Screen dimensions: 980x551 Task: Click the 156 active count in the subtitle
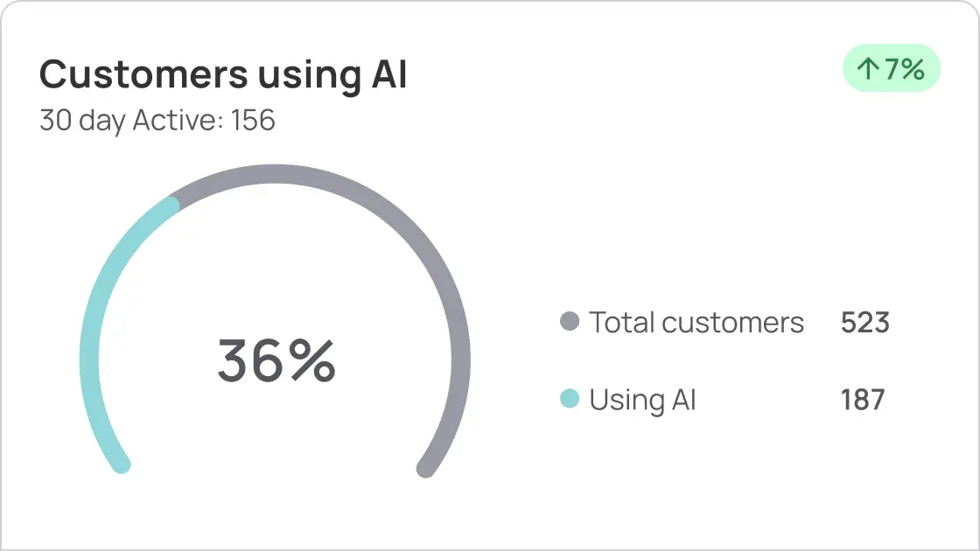(253, 121)
